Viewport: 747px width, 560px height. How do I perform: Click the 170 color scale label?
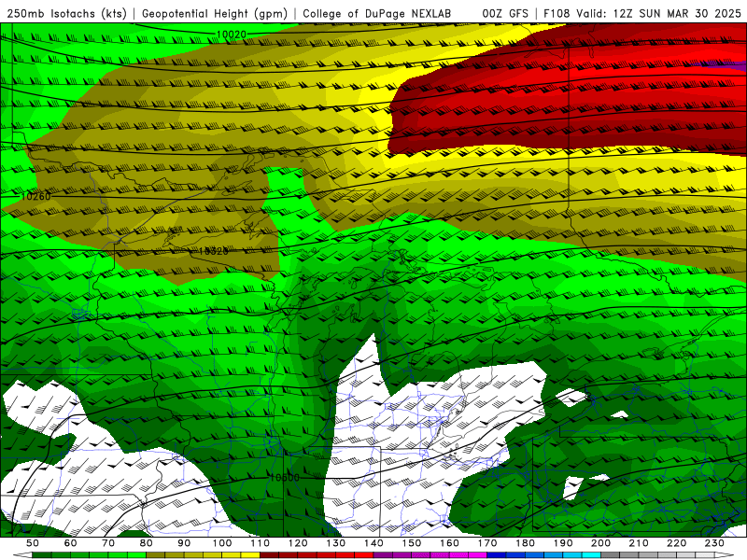[x=487, y=543]
